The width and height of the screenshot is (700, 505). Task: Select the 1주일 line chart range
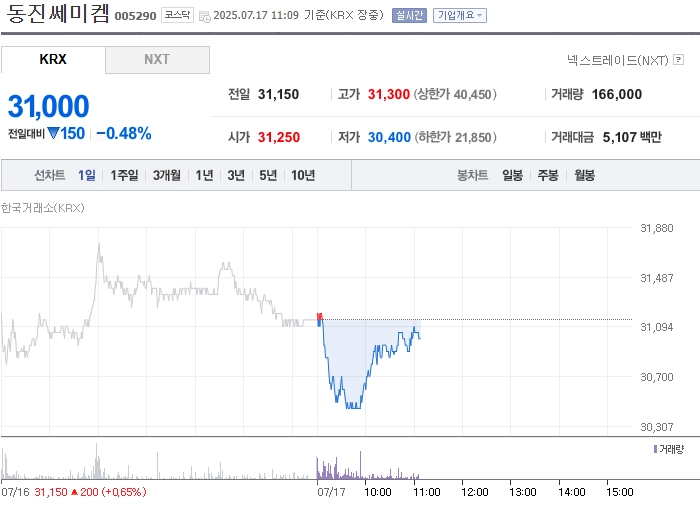[124, 175]
